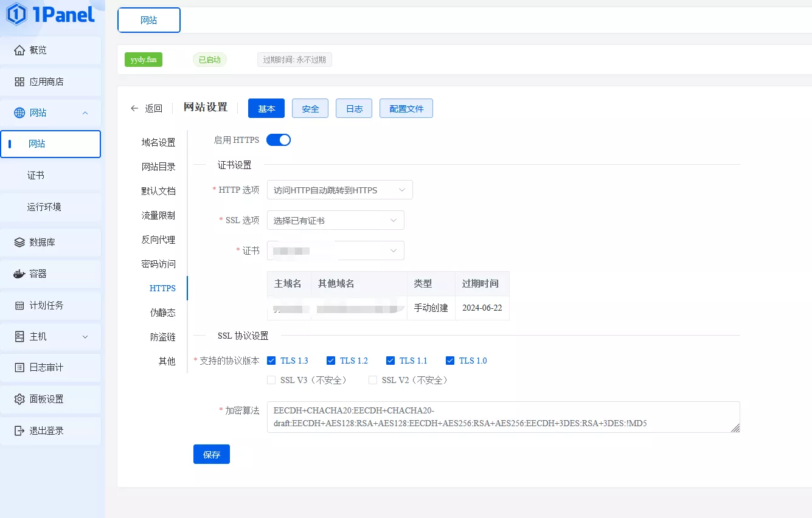Click the 返回 link

coord(153,108)
